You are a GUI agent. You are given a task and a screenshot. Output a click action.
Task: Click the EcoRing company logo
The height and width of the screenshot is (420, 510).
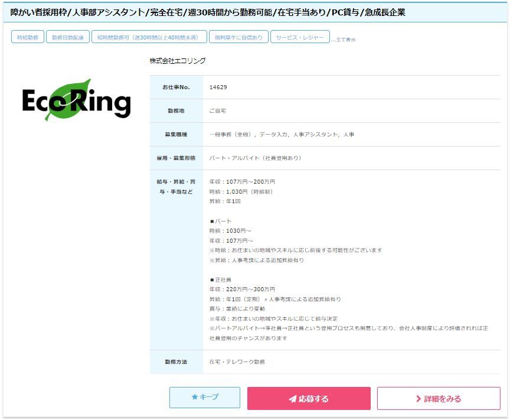[x=76, y=100]
